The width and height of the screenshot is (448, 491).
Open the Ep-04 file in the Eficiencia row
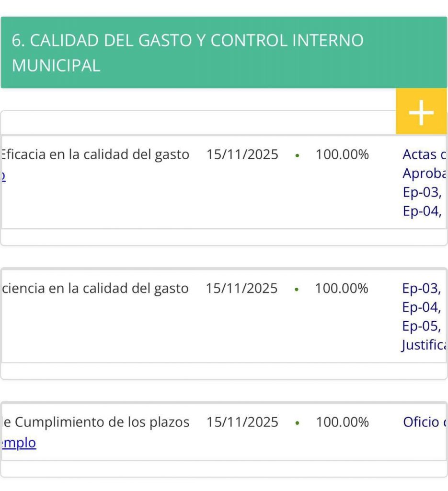point(421,307)
